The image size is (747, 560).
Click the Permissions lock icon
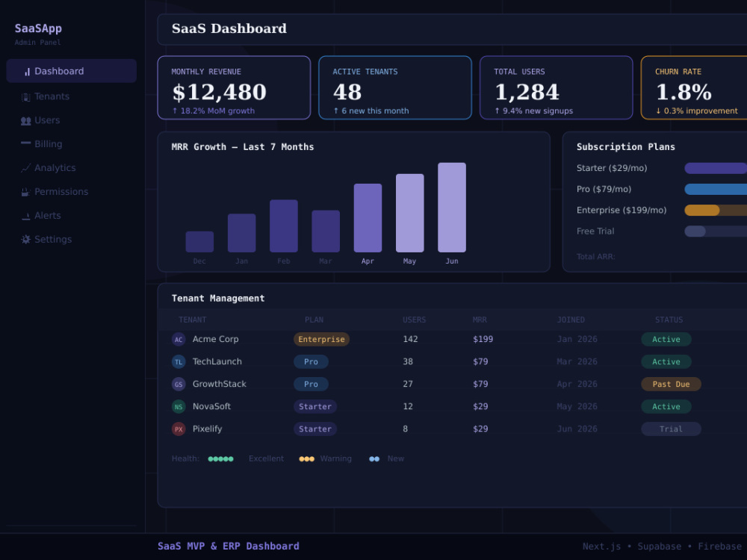click(x=25, y=192)
